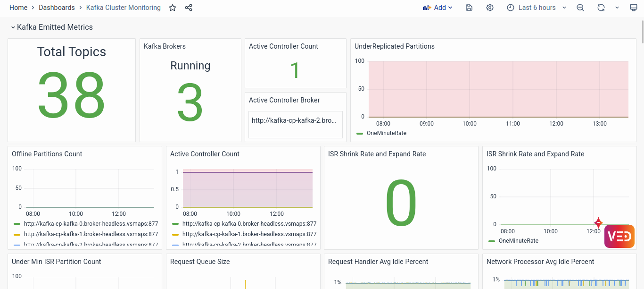Save the dashboard using the disk icon
Screen dimensions: 644x289
point(469,8)
